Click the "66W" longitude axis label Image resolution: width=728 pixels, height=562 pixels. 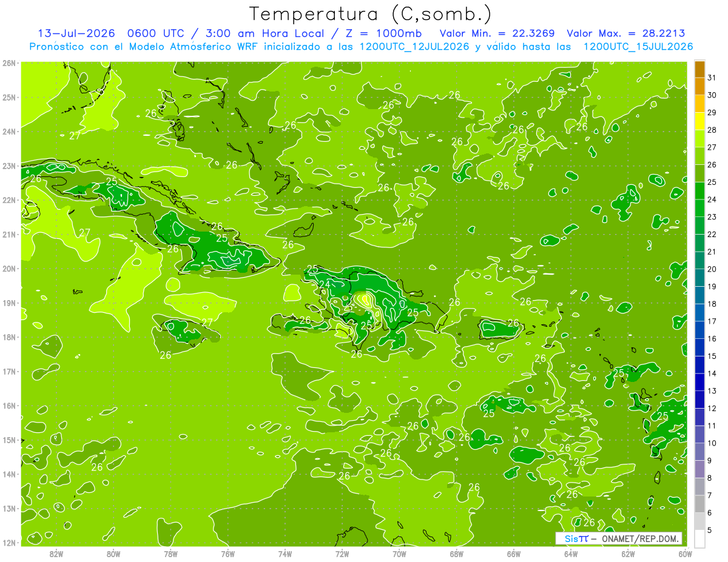coord(514,554)
